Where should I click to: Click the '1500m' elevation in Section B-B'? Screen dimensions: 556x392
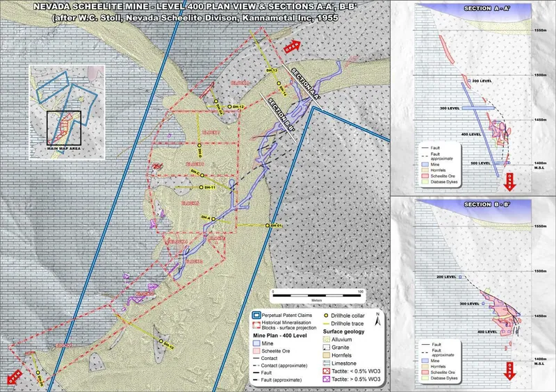tap(541, 271)
